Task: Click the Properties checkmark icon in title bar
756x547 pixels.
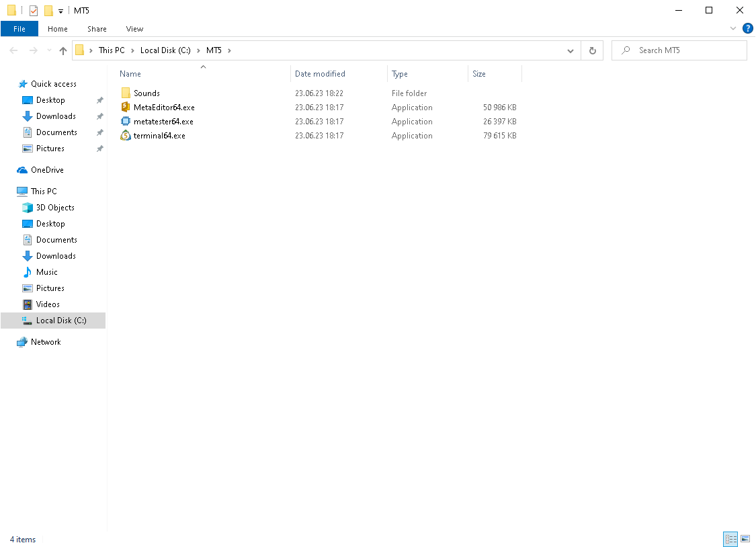Action: (x=34, y=11)
